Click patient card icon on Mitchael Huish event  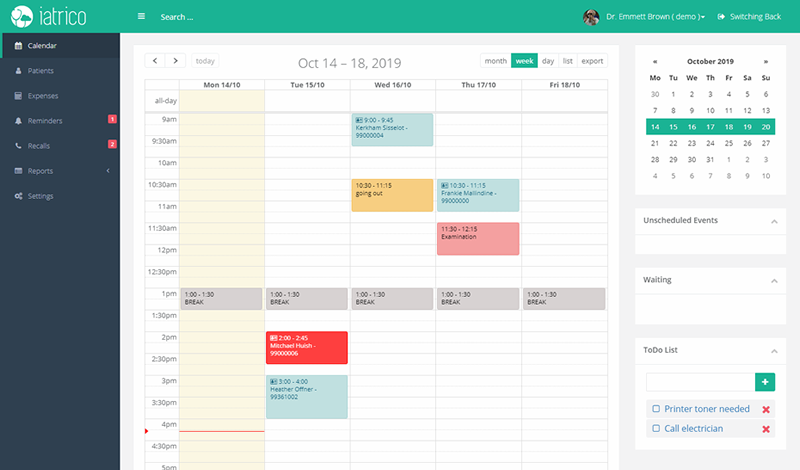coord(273,338)
